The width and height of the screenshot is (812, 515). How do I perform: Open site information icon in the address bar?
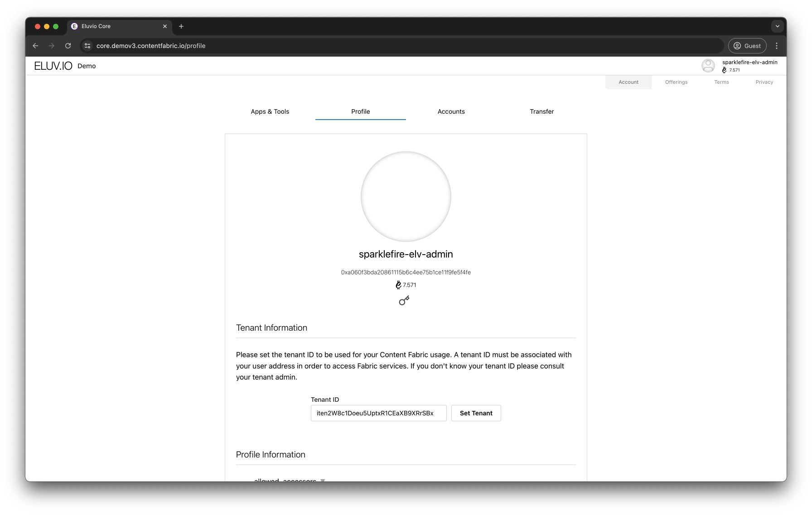click(88, 46)
